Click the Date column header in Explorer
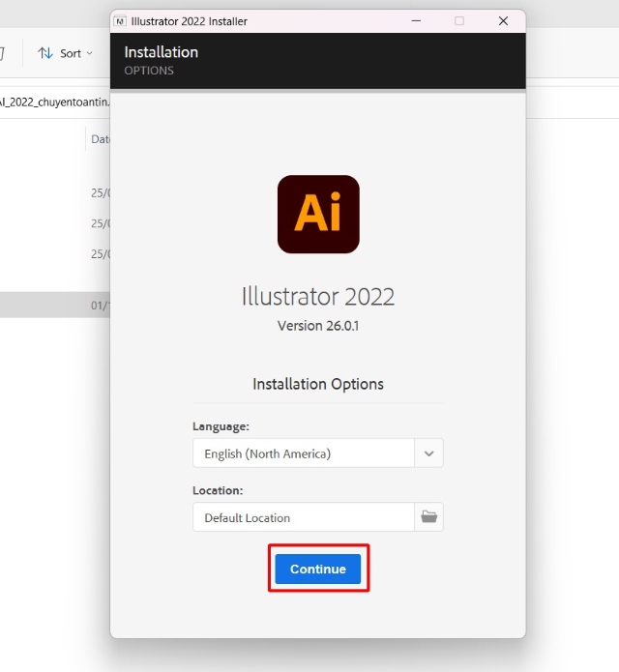This screenshot has height=672, width=619. (x=100, y=139)
